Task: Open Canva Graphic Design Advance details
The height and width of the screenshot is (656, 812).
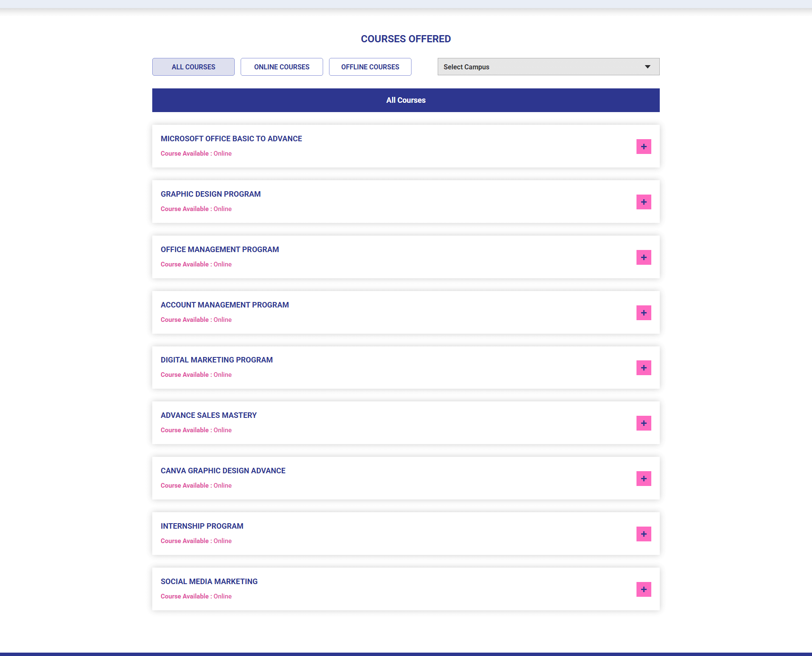Action: click(644, 478)
